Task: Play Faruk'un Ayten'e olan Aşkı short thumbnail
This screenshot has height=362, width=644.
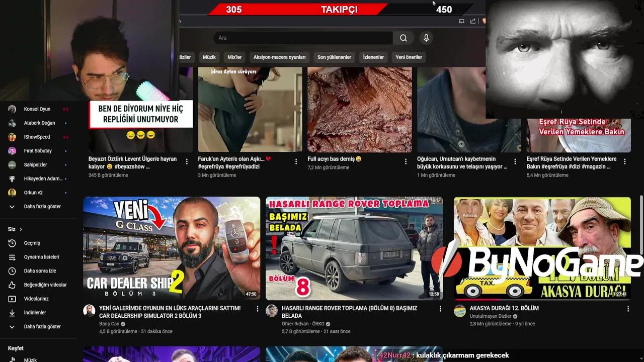Action: click(250, 110)
